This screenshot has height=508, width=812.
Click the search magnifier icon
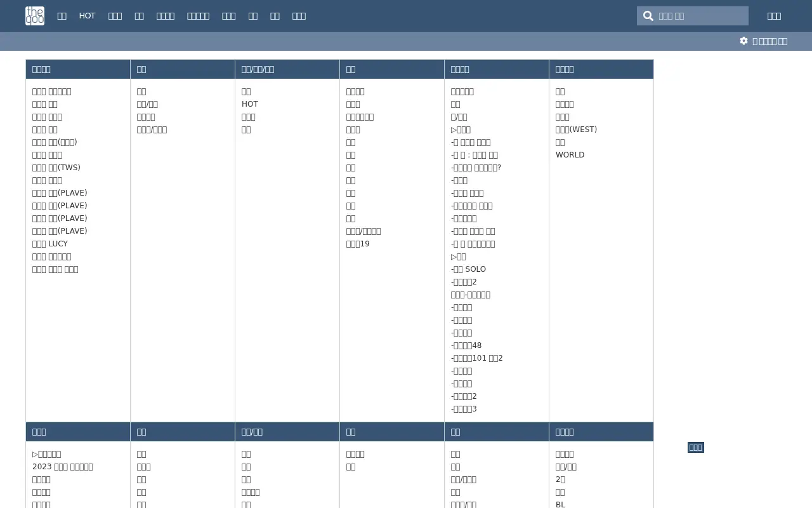(x=648, y=16)
